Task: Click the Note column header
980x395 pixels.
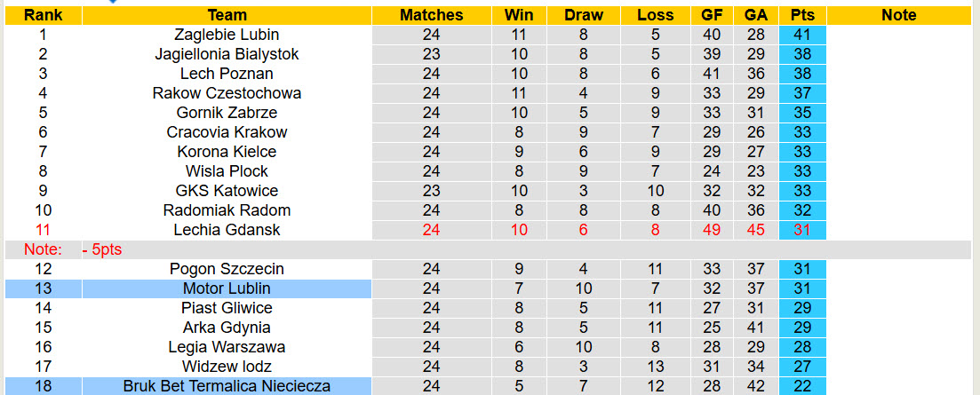Action: coord(899,15)
